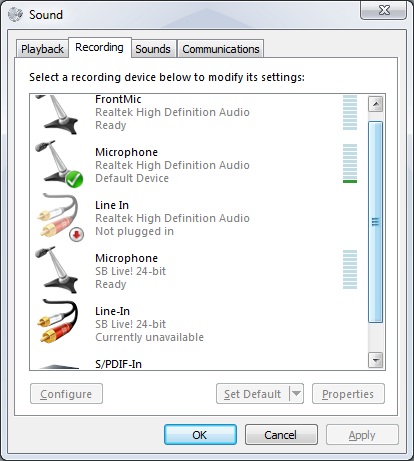Click the scrollbar down arrow
Viewport: 414px width, 461px height.
pyautogui.click(x=376, y=360)
